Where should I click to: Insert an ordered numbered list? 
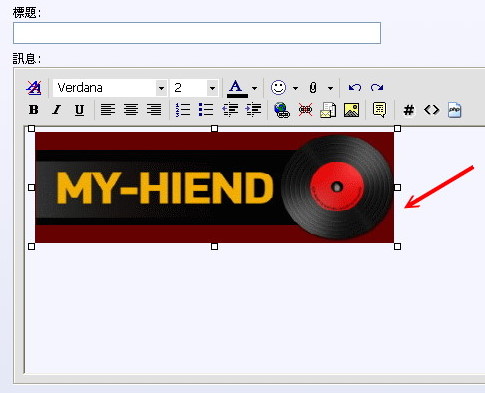(x=183, y=110)
